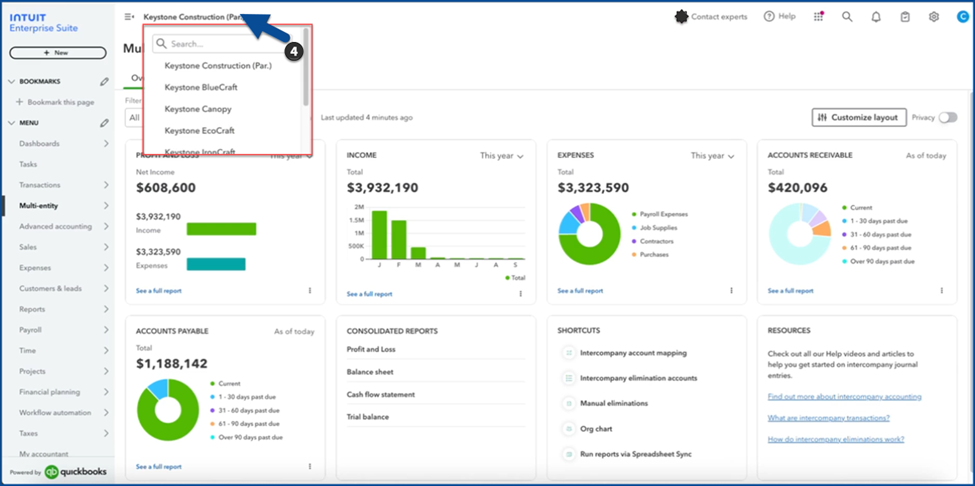This screenshot has width=975, height=486.
Task: Click the Manual eliminations shortcut icon
Action: (x=568, y=403)
